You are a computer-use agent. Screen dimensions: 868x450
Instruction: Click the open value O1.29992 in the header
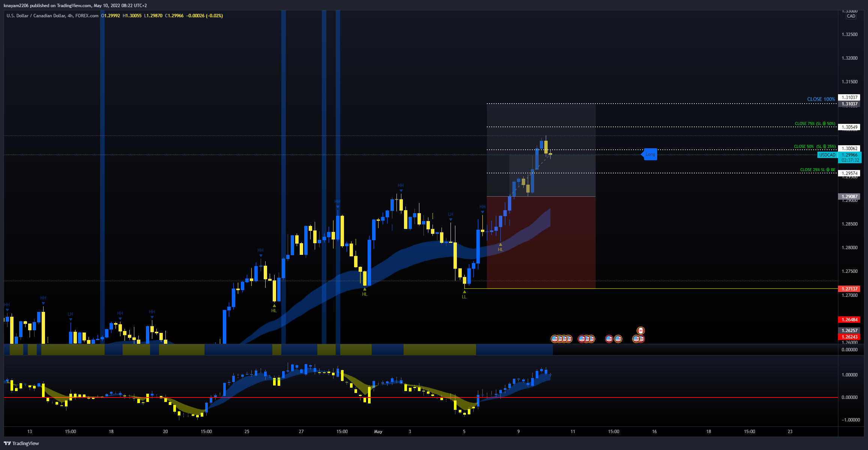point(111,16)
